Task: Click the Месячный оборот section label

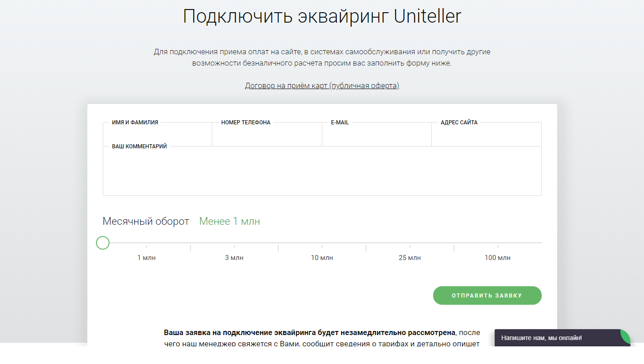Action: [146, 221]
